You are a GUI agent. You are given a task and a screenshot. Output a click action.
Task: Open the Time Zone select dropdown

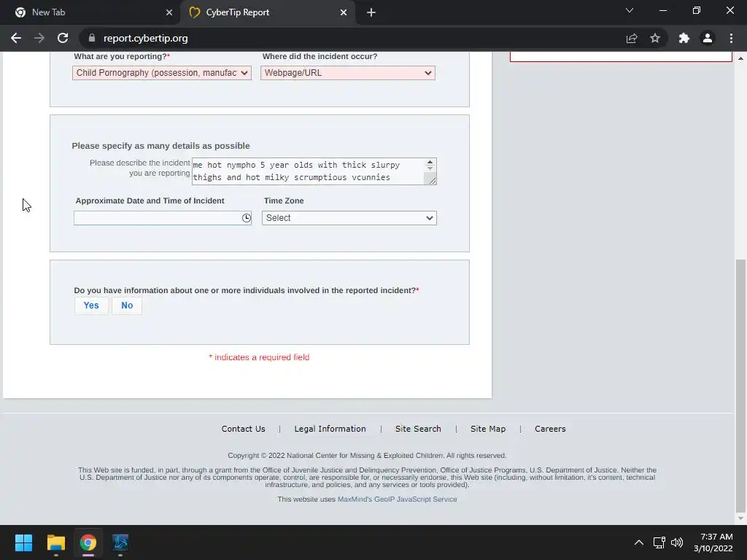tap(349, 218)
